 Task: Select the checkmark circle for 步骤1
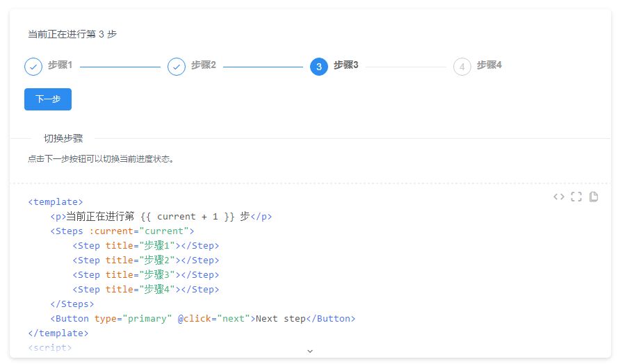tap(33, 67)
